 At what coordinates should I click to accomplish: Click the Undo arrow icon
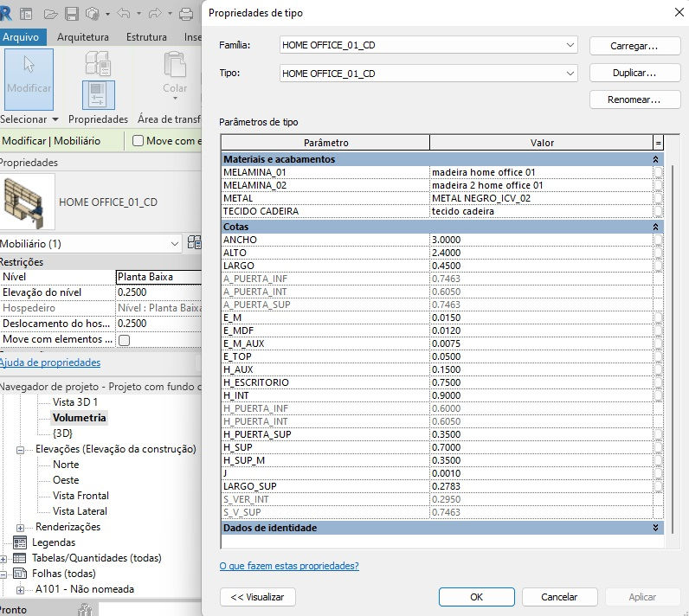124,14
